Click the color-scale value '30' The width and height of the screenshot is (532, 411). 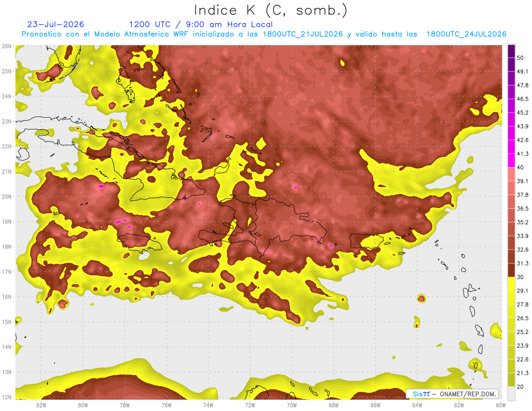(520, 277)
